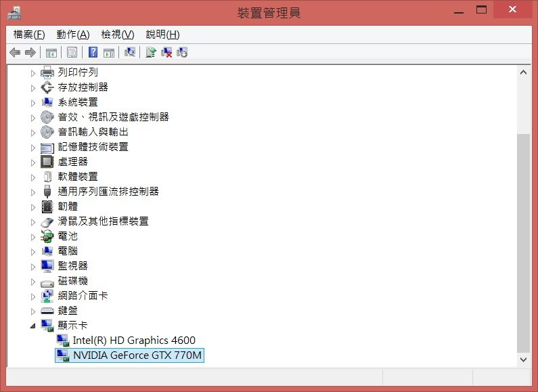Screen dimensions: 538x392
Task: Toggle the console tree toolbar icon
Action: (x=51, y=53)
